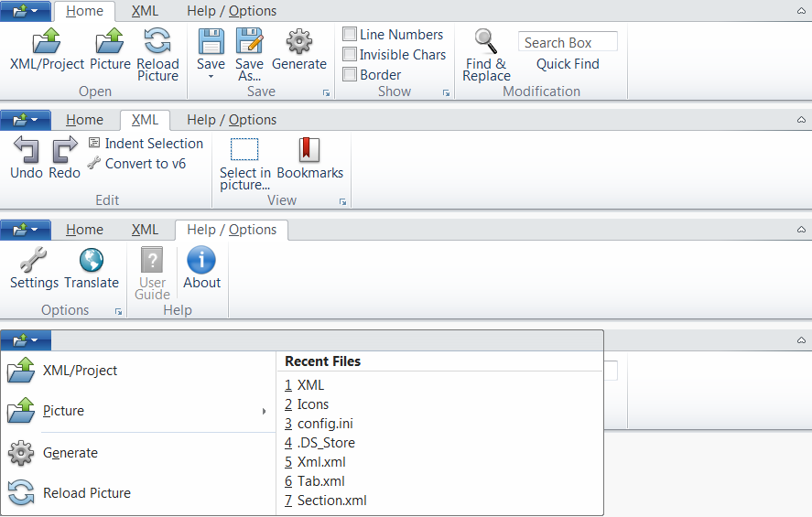Click the Save As ribbon icon
Screen dimensions: 812x517
tap(249, 42)
